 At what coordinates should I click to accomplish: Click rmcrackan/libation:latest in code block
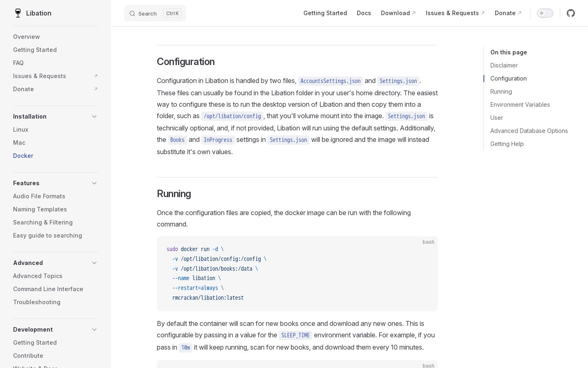tap(208, 298)
